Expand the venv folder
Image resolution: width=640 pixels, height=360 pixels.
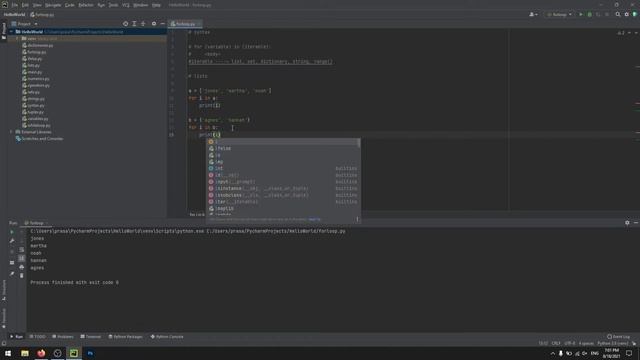point(17,38)
